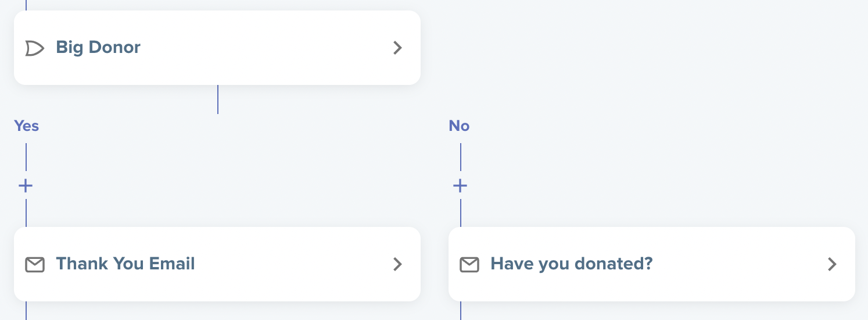
Task: Click connector line below Thank You Email
Action: [26, 311]
